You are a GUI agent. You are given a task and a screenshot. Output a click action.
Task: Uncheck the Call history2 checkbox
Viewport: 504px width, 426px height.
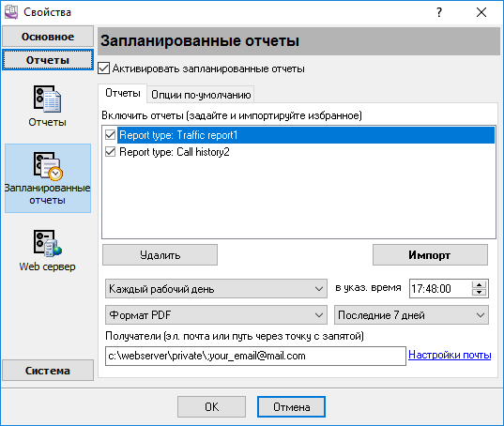point(110,152)
